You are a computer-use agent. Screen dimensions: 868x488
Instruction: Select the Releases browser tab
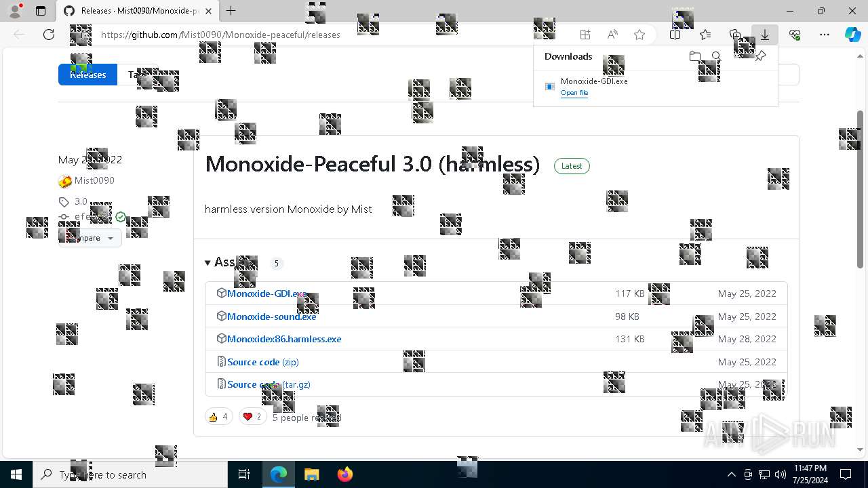point(138,11)
